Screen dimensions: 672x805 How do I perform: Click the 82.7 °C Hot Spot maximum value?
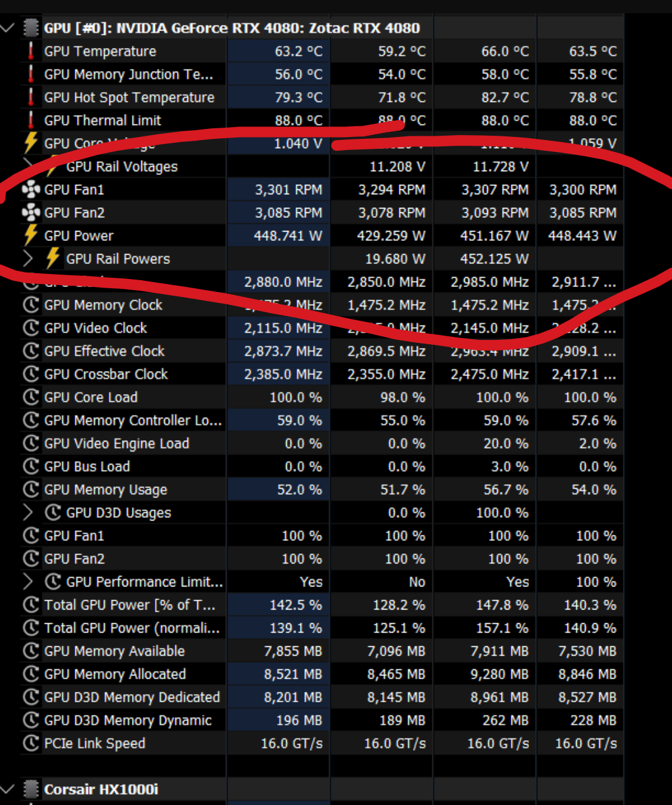(x=505, y=97)
